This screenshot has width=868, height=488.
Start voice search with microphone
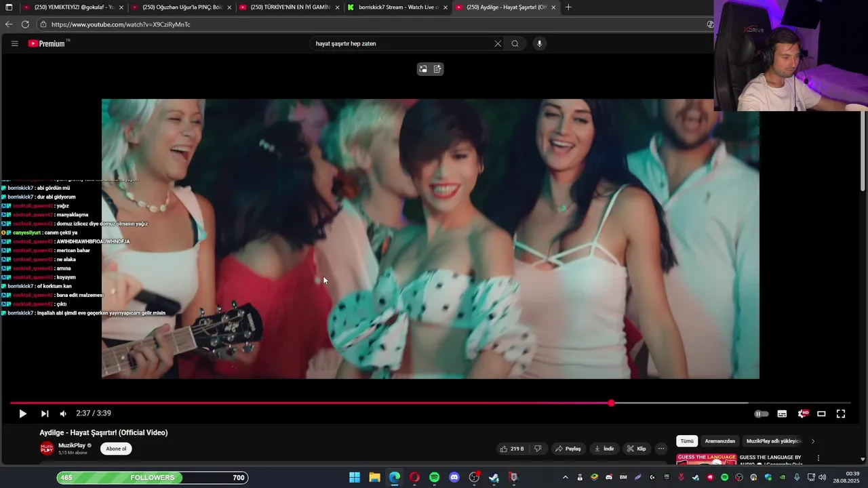pyautogui.click(x=540, y=43)
